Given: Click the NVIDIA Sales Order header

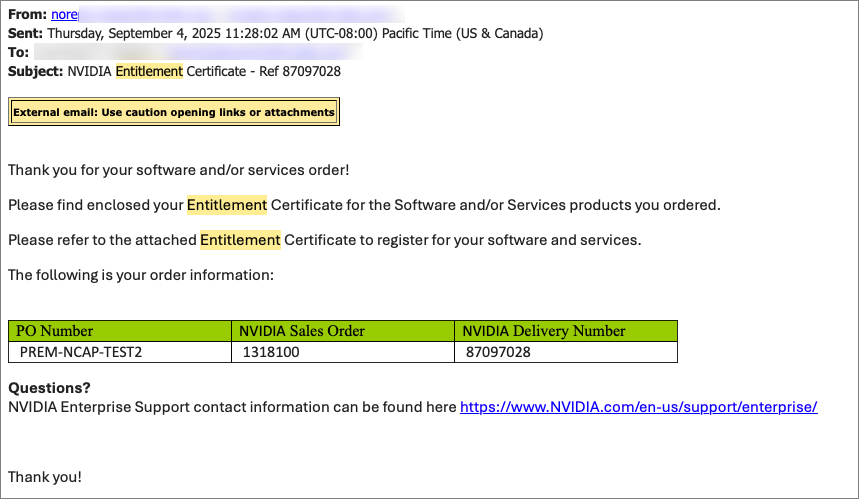Looking at the screenshot, I should click(343, 331).
